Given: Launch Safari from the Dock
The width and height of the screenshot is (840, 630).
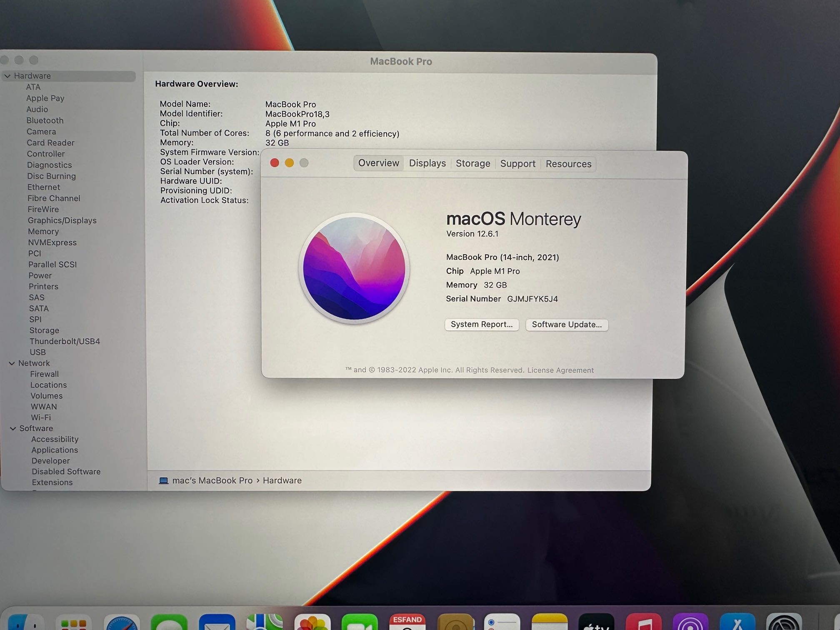Looking at the screenshot, I should click(x=122, y=622).
